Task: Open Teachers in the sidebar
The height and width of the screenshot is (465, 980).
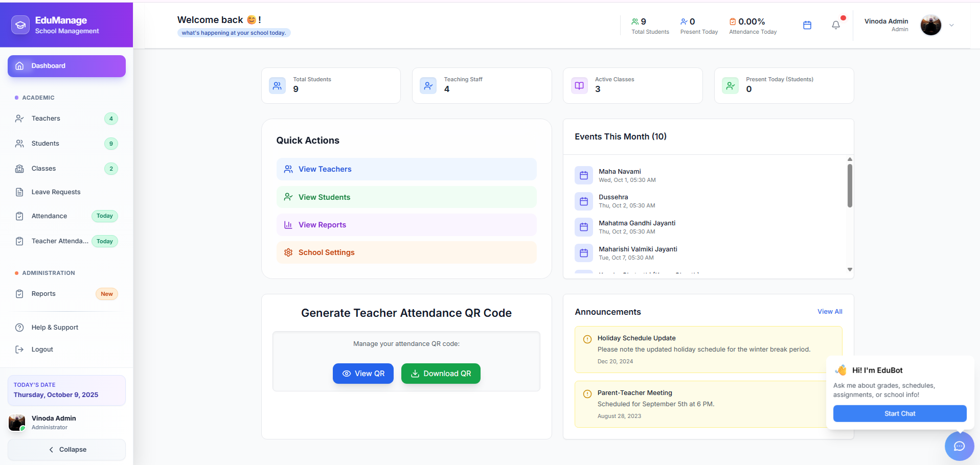Action: coord(46,119)
